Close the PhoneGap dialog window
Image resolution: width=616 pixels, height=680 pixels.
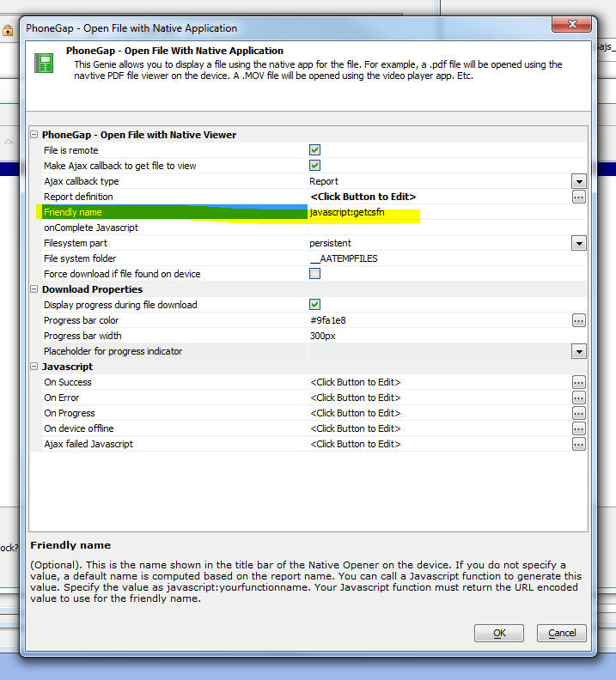pyautogui.click(x=571, y=24)
